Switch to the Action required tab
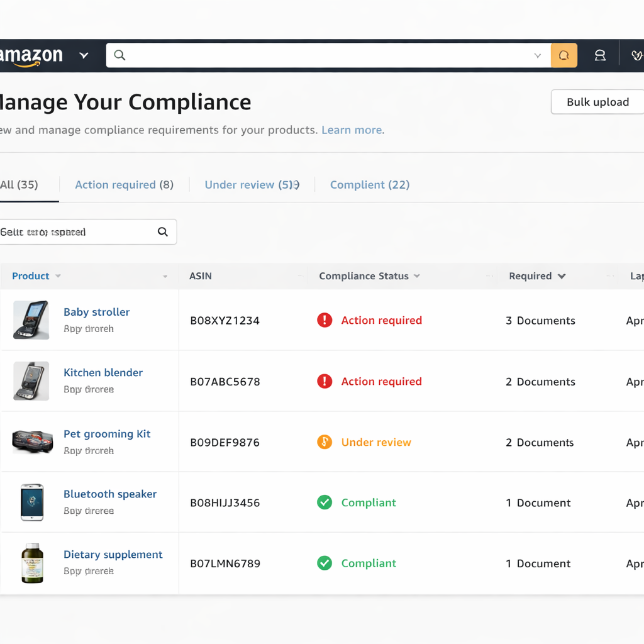The width and height of the screenshot is (644, 644). [x=125, y=184]
